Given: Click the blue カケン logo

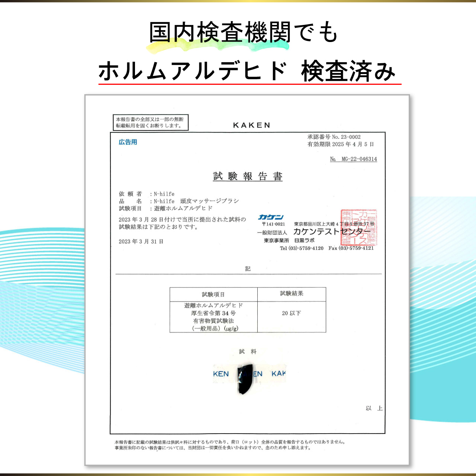Looking at the screenshot, I should pos(271,217).
